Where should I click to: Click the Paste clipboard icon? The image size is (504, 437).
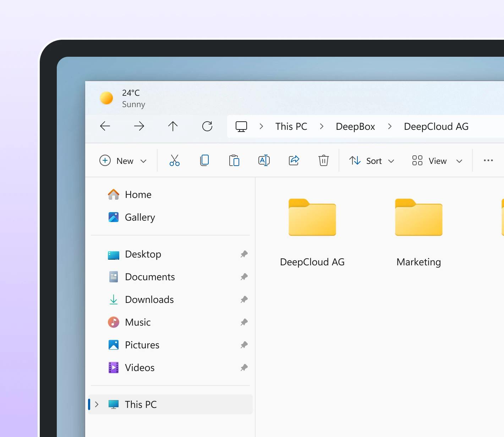(234, 160)
